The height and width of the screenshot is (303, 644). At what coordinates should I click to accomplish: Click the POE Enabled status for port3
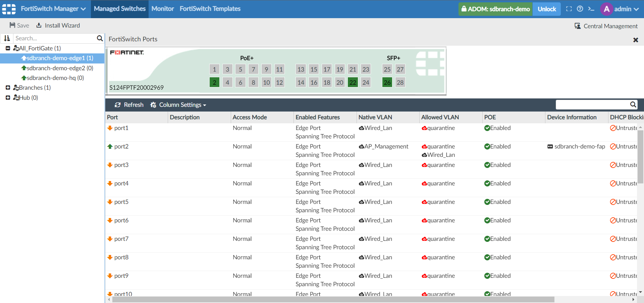tap(497, 165)
